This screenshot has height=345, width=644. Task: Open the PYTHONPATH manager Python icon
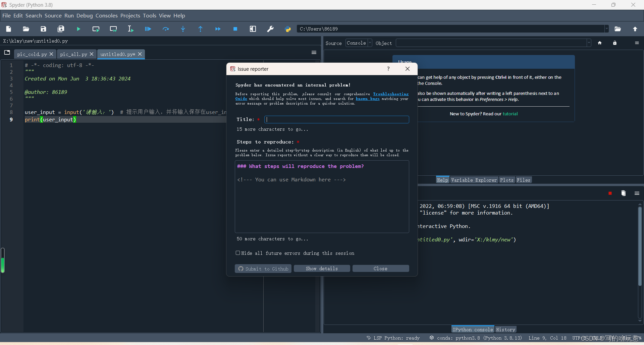pos(288,29)
